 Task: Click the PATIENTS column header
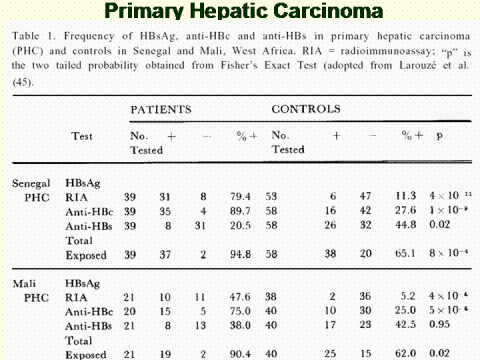point(161,109)
